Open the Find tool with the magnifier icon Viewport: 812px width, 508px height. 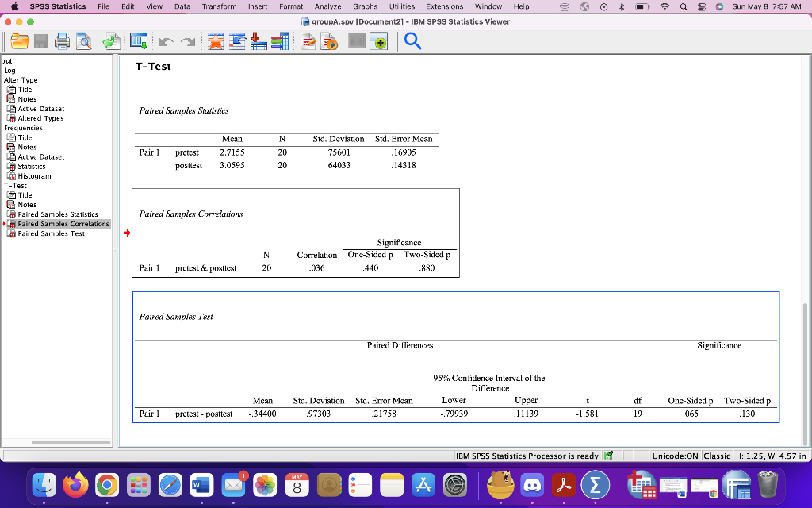click(x=414, y=41)
